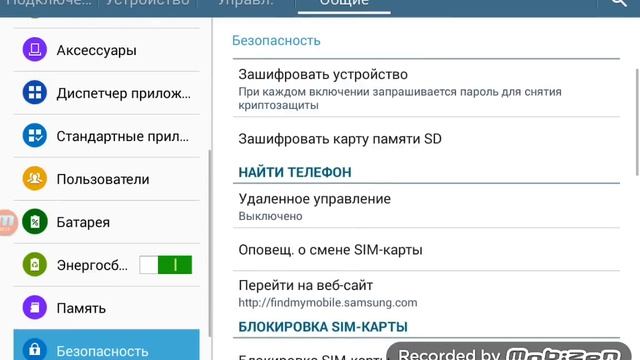The height and width of the screenshot is (360, 640).
Task: Follow the findmymobile.samsung.com link
Action: [328, 302]
